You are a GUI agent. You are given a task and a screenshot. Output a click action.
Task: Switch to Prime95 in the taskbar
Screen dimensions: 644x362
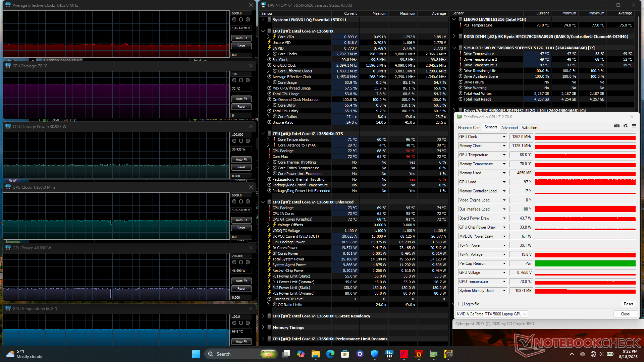coord(404,354)
